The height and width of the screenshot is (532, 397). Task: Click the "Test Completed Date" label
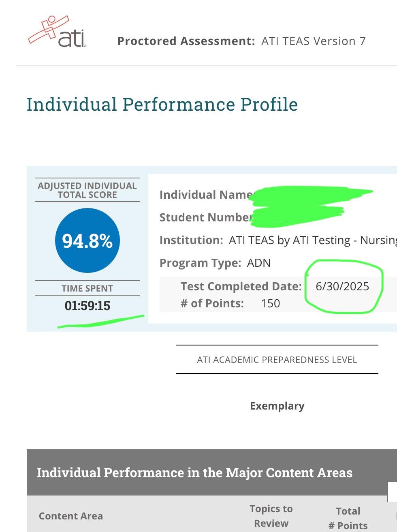pos(241,286)
